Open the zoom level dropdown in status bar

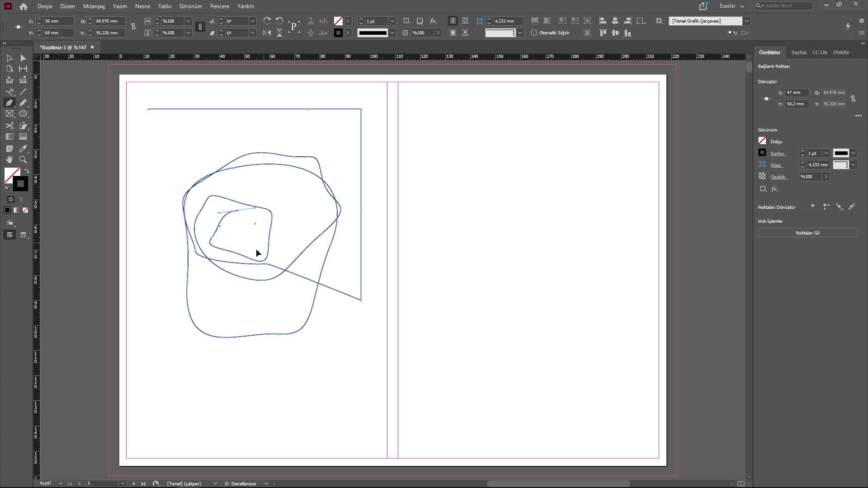tap(61, 483)
